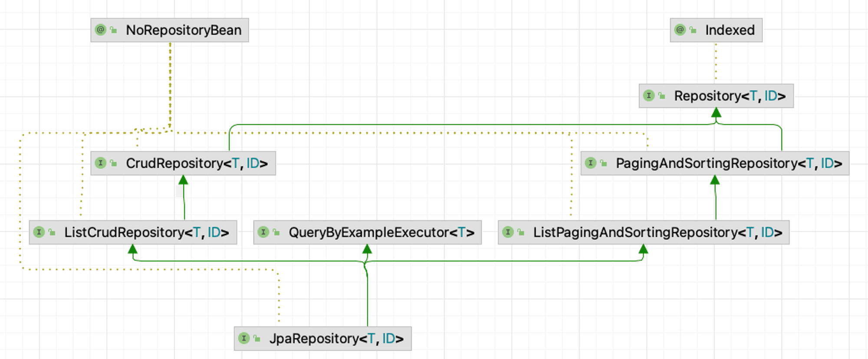Click the interface icon on QueryByExampleExecutor
Image resolution: width=868 pixels, height=359 pixels.
(263, 232)
